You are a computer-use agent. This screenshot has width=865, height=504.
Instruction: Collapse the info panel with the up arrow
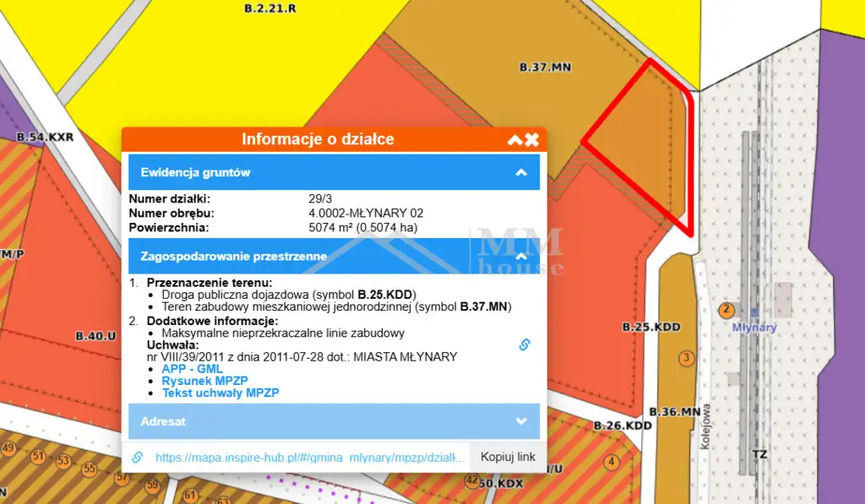click(514, 140)
